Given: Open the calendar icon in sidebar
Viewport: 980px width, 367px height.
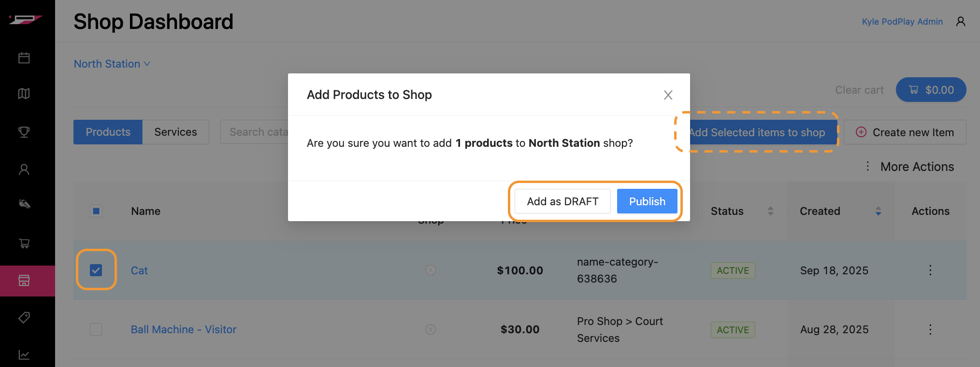Looking at the screenshot, I should 24,58.
